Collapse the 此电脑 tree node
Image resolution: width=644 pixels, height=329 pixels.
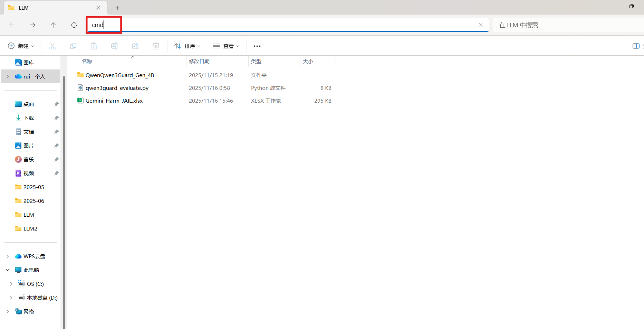point(8,270)
